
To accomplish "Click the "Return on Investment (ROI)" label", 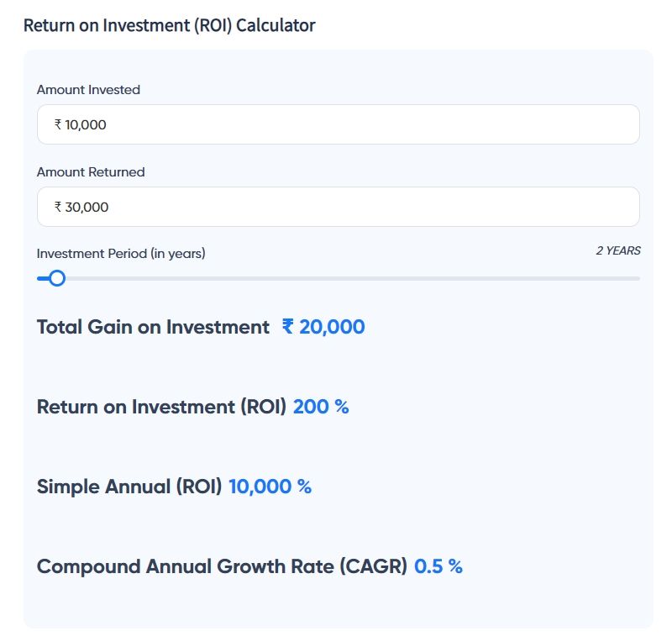I will (161, 407).
